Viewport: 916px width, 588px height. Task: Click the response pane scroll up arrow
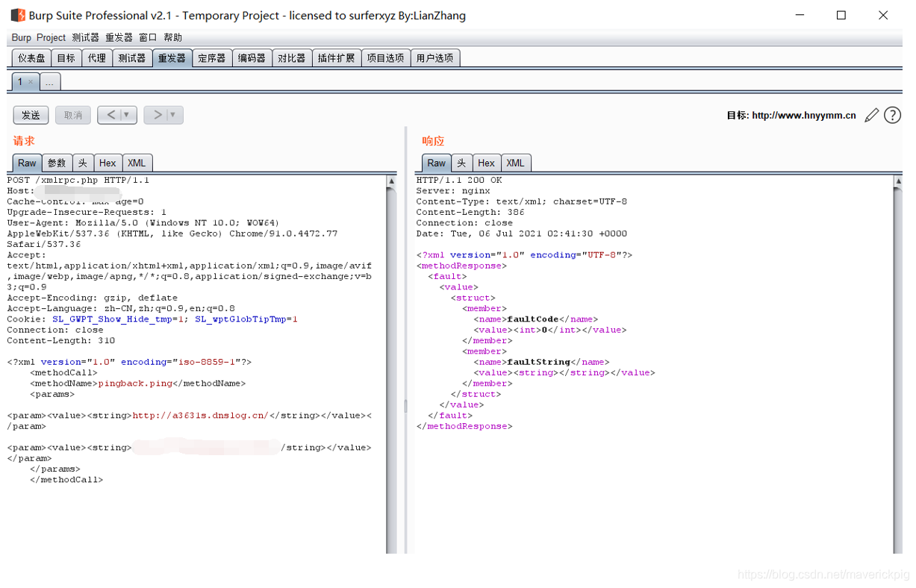pos(898,181)
